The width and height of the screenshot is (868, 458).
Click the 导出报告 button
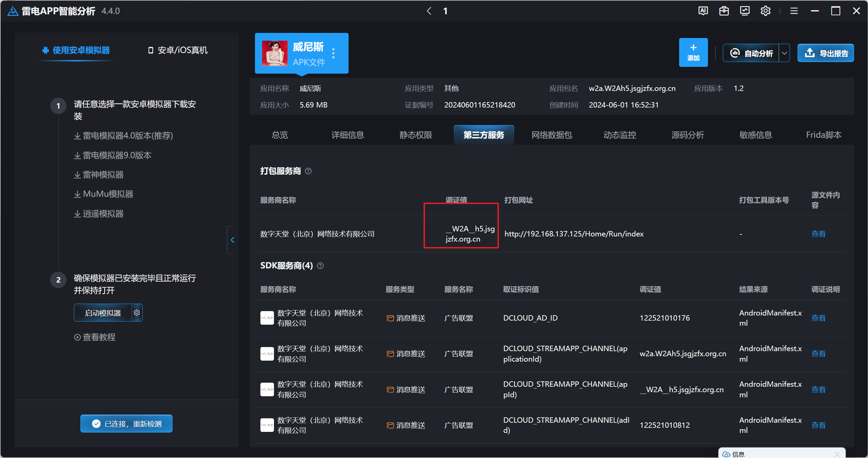pos(826,53)
